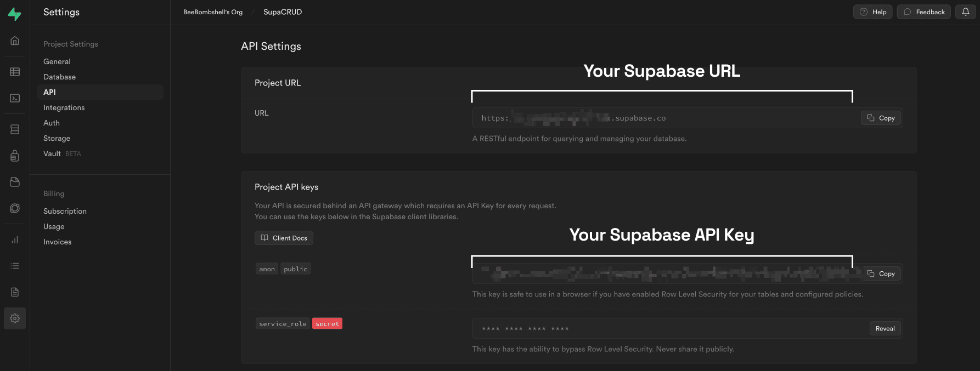
Task: Open the Storage icon in sidebar
Action: pyautogui.click(x=15, y=182)
